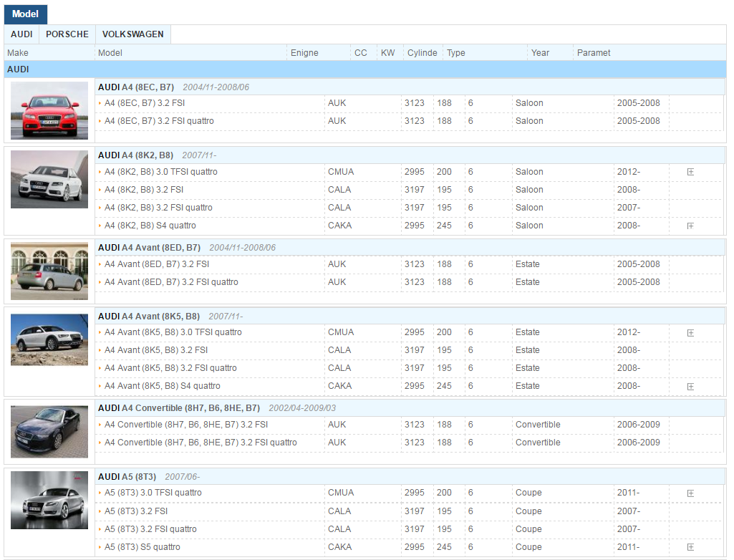Click the Paramet column header
This screenshot has height=560, width=734.
[x=650, y=52]
